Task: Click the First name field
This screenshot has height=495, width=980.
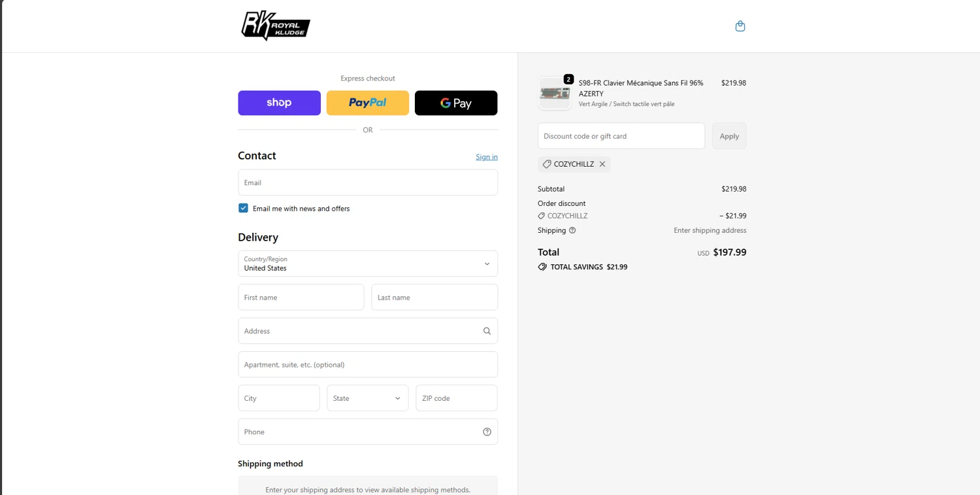Action: 301,298
